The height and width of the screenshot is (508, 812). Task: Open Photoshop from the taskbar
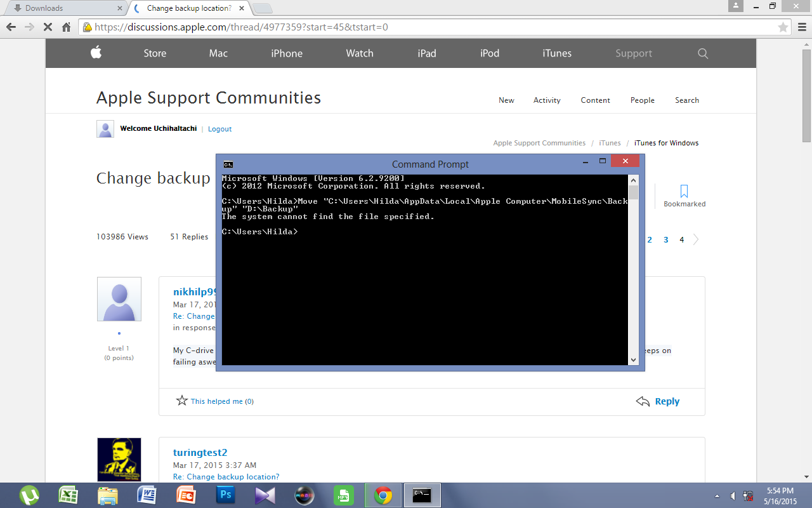coord(225,495)
